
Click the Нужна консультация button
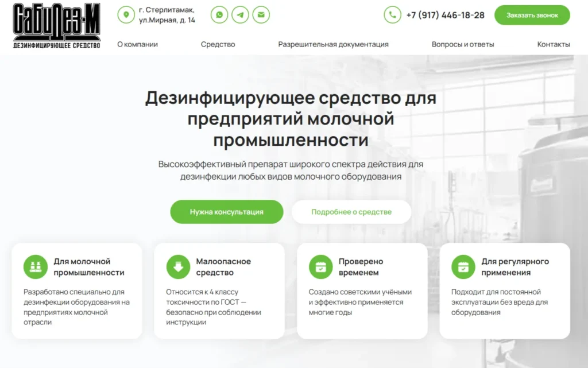pyautogui.click(x=226, y=212)
